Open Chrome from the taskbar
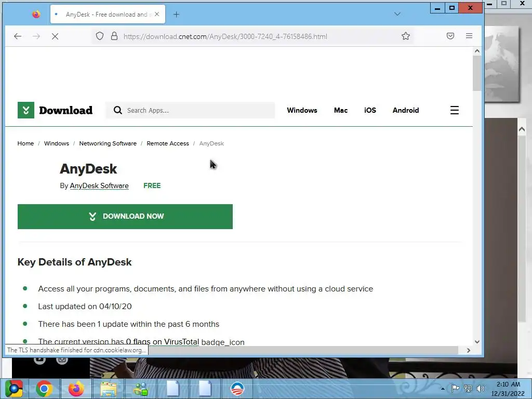This screenshot has height=399, width=532. [x=44, y=389]
